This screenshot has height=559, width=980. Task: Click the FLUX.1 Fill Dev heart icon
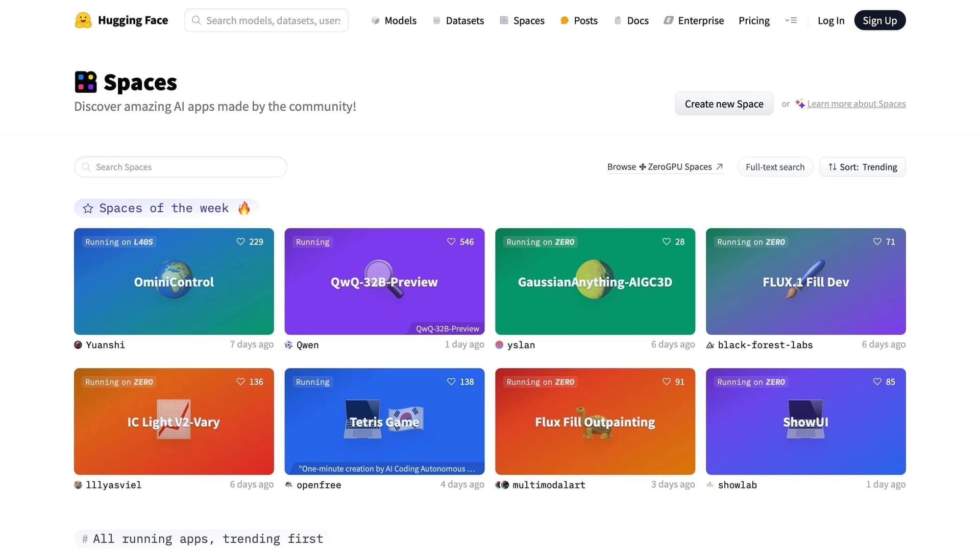(x=877, y=242)
